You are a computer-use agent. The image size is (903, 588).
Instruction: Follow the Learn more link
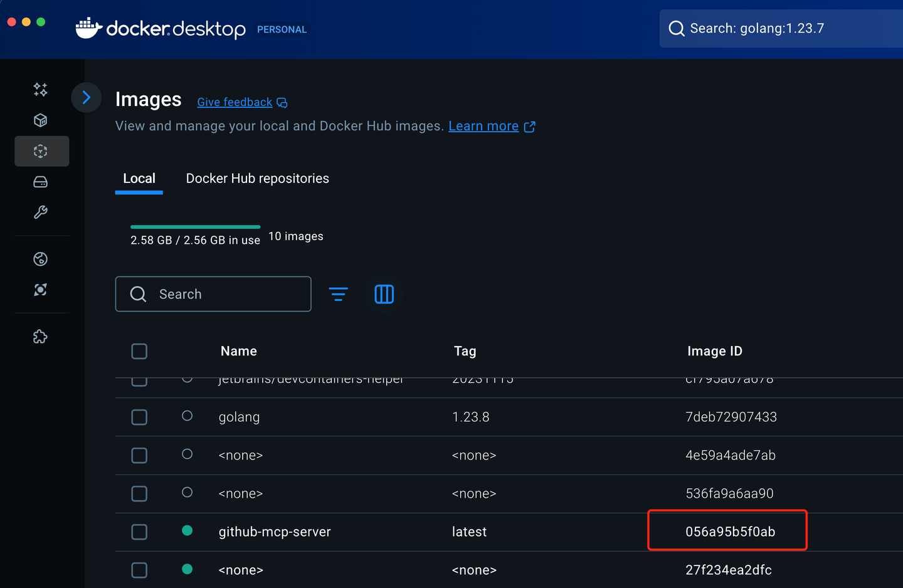[483, 125]
